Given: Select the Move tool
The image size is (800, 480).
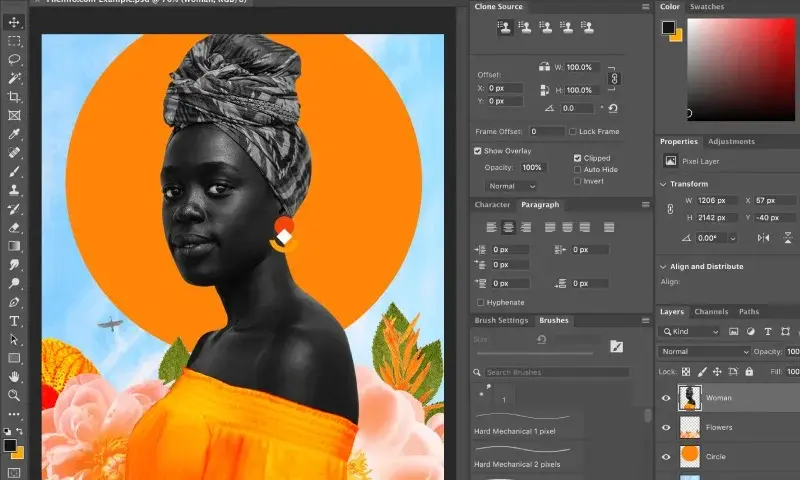Looking at the screenshot, I should pyautogui.click(x=14, y=22).
